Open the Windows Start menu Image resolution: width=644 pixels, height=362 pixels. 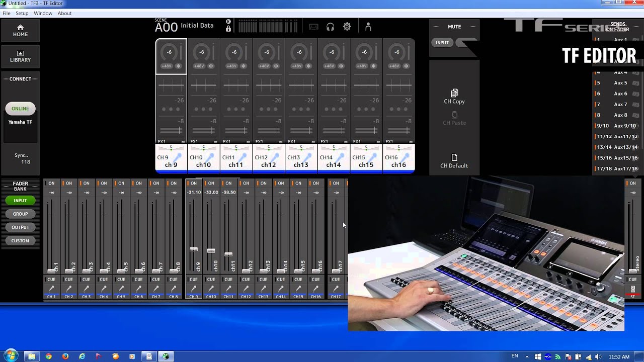pyautogui.click(x=10, y=356)
